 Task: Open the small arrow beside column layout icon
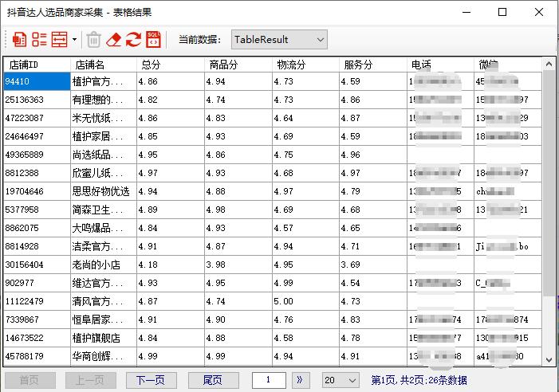[x=74, y=39]
